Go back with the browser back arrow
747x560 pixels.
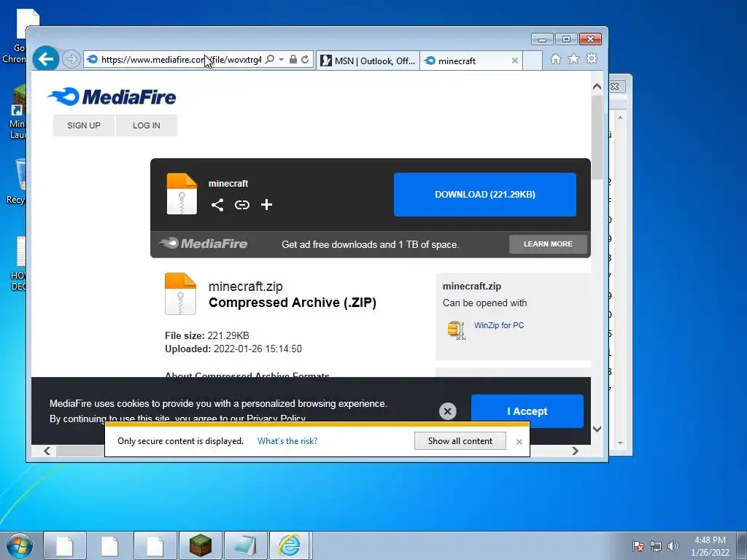(46, 59)
